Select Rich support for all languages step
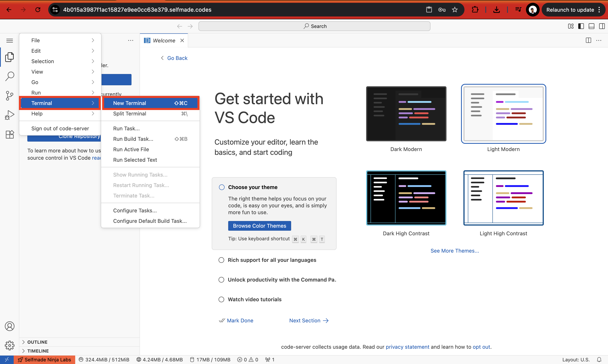 221,260
